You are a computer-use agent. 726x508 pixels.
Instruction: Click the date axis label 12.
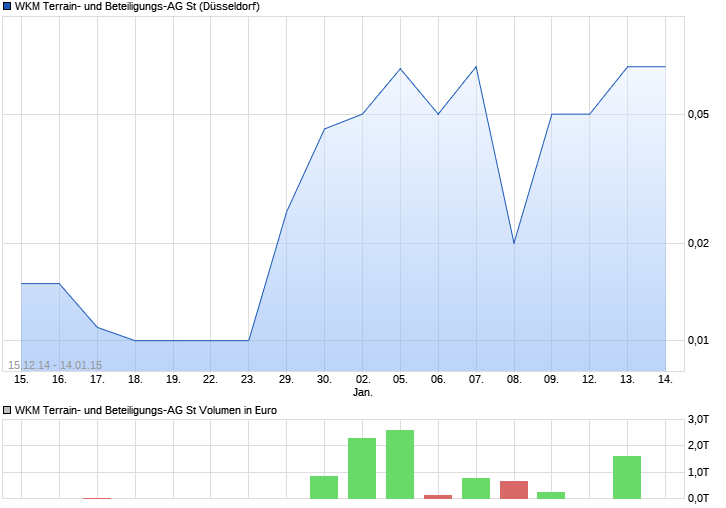pyautogui.click(x=589, y=379)
